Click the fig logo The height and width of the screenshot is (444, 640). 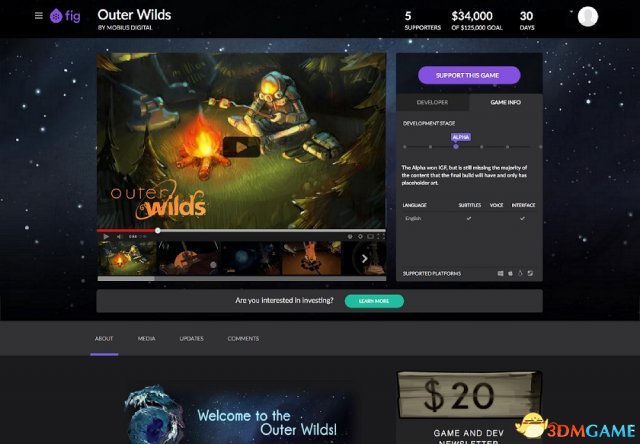coord(65,16)
